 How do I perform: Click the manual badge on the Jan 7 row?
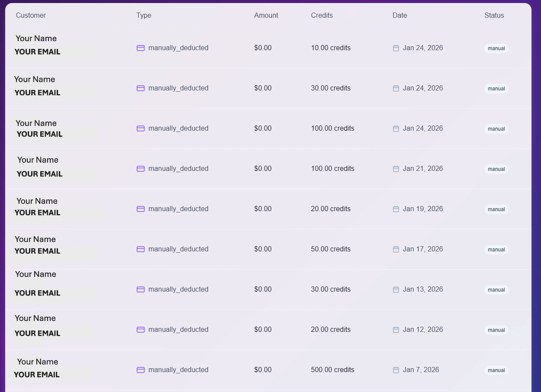(x=496, y=370)
